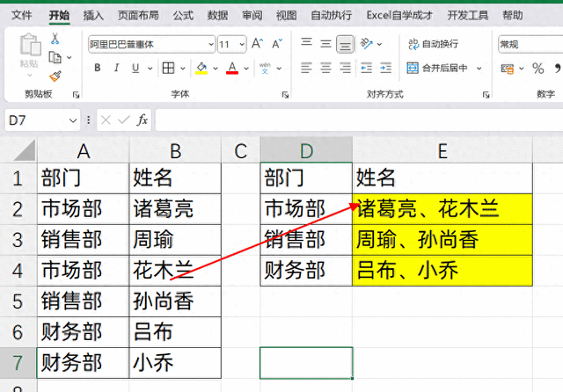563x392 pixels.
Task: Expand the copy options dropdown arrow
Action: pyautogui.click(x=69, y=57)
